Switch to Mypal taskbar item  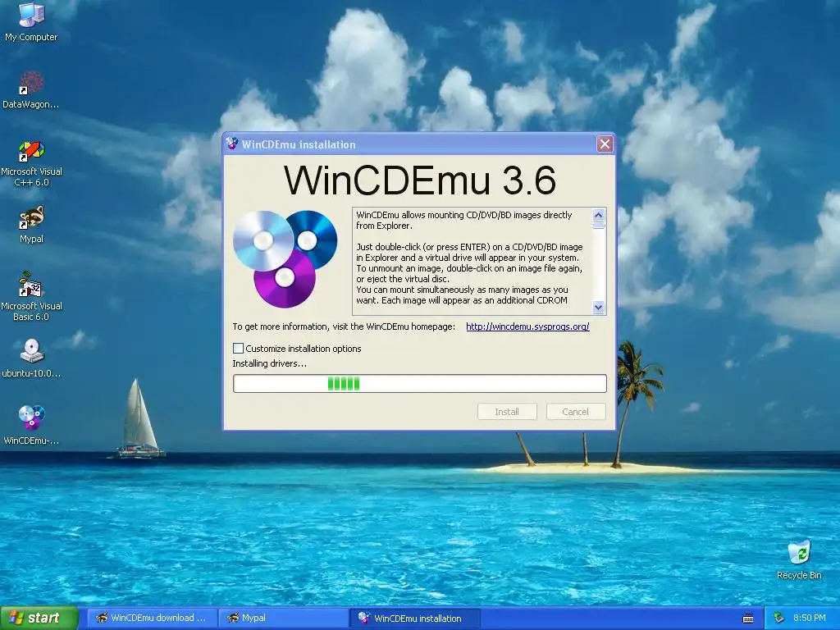point(284,618)
